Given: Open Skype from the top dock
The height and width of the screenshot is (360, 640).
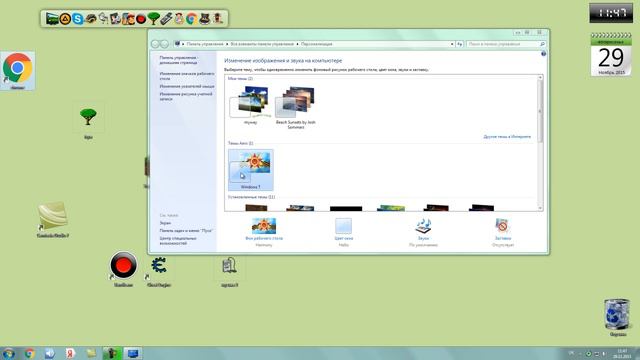Looking at the screenshot, I should [78, 19].
